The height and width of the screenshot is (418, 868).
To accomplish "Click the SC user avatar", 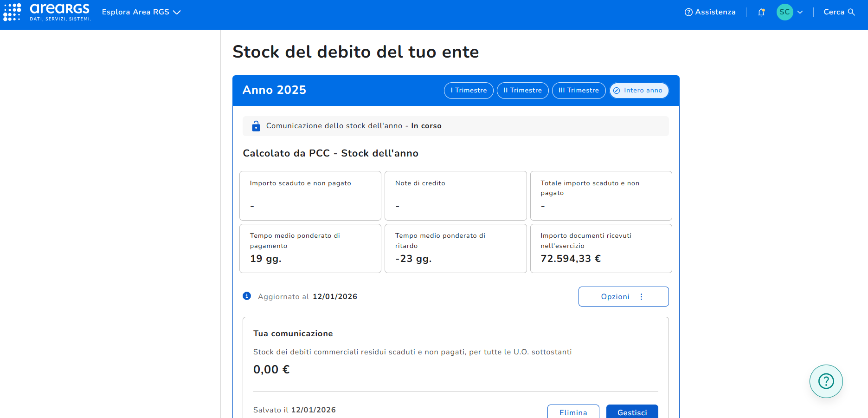I will [784, 12].
